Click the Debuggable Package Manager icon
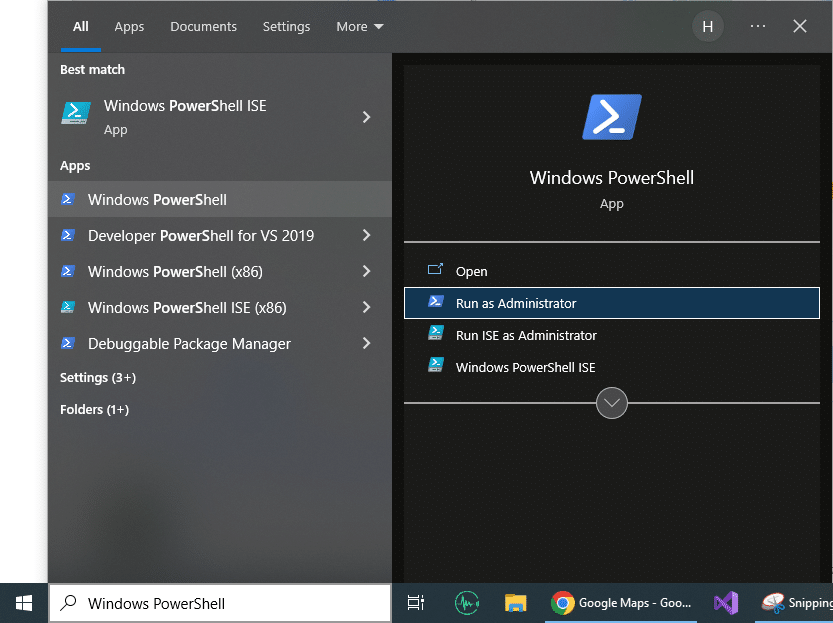Screen dimensions: 833x623 pos(67,343)
